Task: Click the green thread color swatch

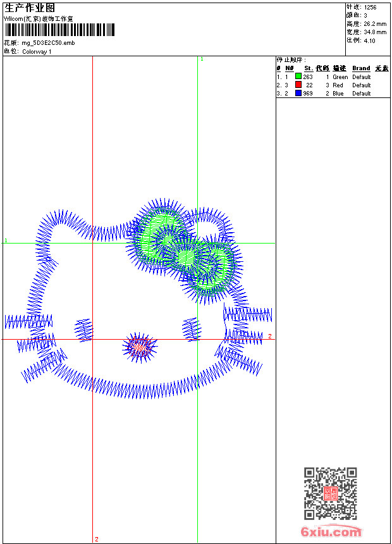Action: click(298, 76)
